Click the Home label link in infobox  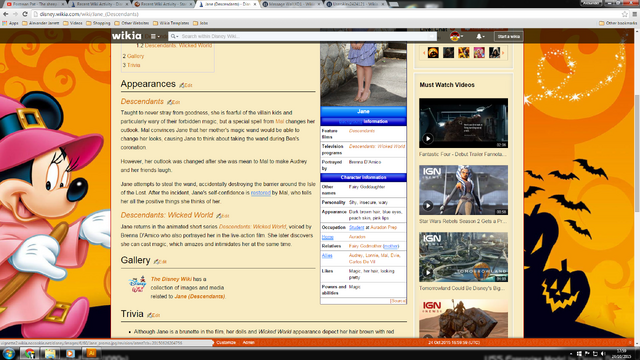pyautogui.click(x=327, y=237)
